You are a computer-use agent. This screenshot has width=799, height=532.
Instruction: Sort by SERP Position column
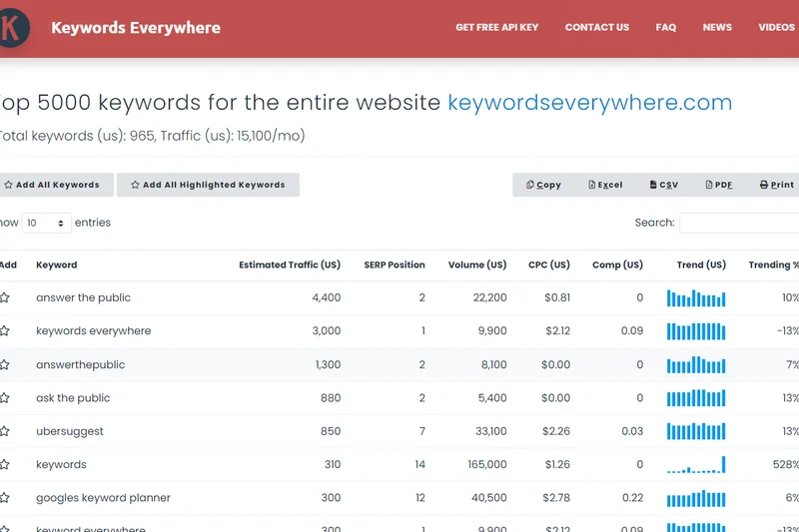click(x=395, y=265)
